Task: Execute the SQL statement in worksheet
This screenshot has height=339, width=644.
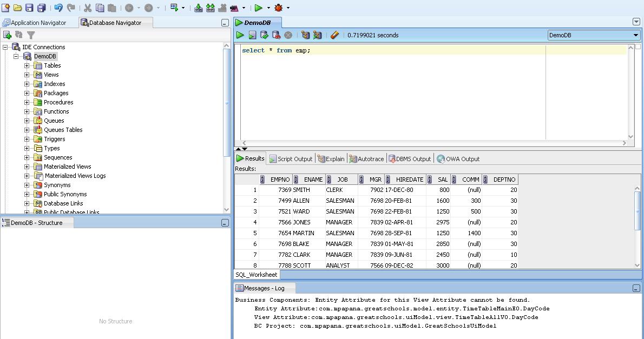Action: (240, 35)
